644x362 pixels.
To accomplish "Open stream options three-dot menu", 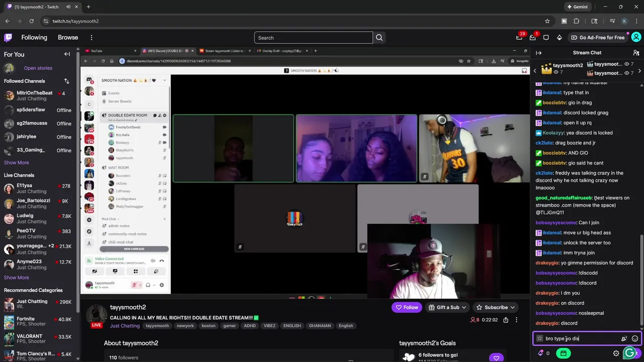I will coord(516,320).
